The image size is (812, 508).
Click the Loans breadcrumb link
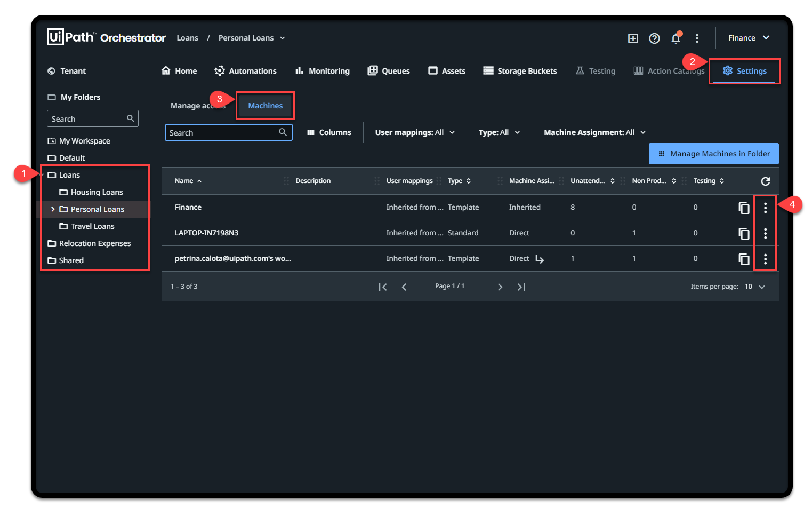tap(188, 38)
